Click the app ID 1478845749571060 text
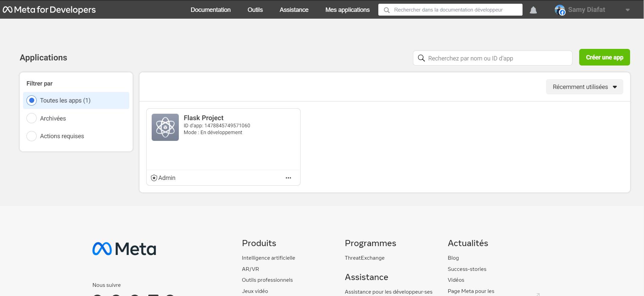Screen dimensions: 644x296 pyautogui.click(x=217, y=126)
